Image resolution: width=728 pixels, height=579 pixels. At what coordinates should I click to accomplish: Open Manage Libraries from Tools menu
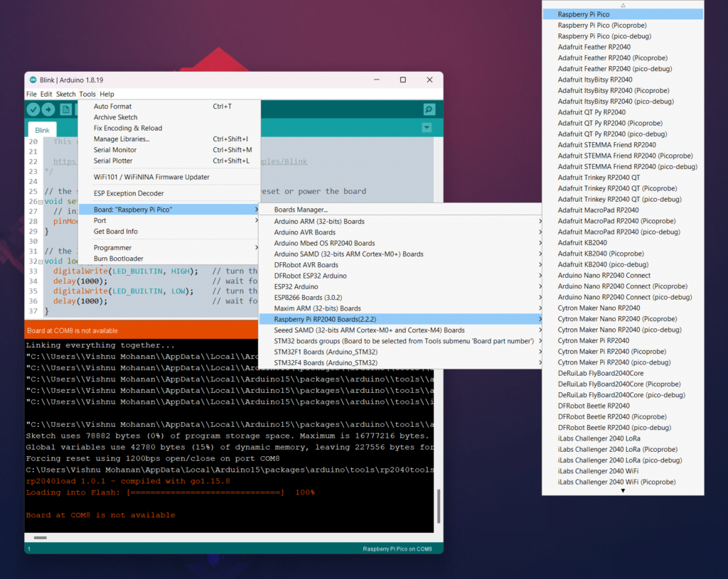tap(169, 139)
